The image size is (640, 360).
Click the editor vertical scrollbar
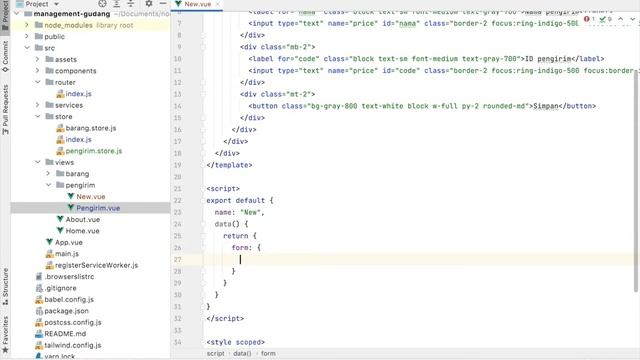pyautogui.click(x=636, y=182)
